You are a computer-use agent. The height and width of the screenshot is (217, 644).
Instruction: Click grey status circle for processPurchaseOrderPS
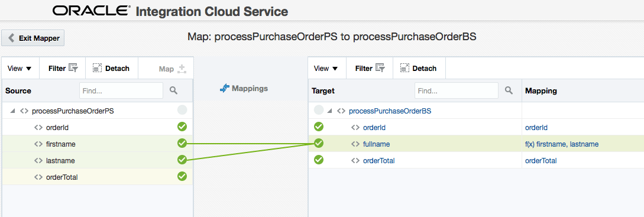tap(182, 110)
